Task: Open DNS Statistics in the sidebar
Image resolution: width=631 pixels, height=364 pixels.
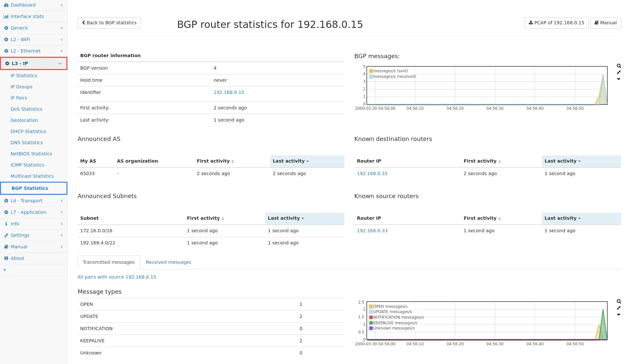Action: point(27,143)
